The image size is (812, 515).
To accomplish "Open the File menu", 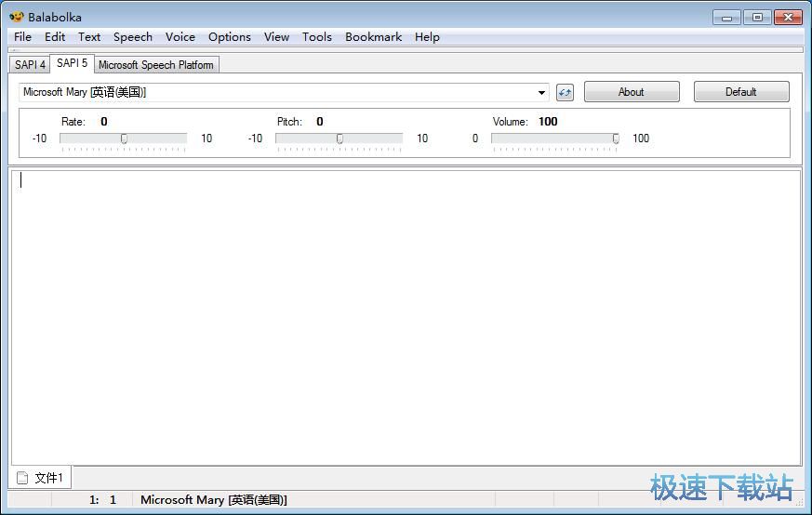I will click(x=22, y=37).
